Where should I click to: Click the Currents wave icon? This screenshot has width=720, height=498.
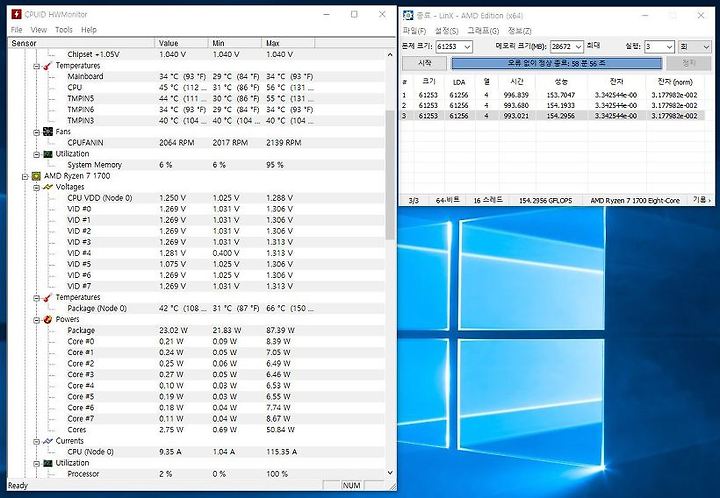click(48, 441)
